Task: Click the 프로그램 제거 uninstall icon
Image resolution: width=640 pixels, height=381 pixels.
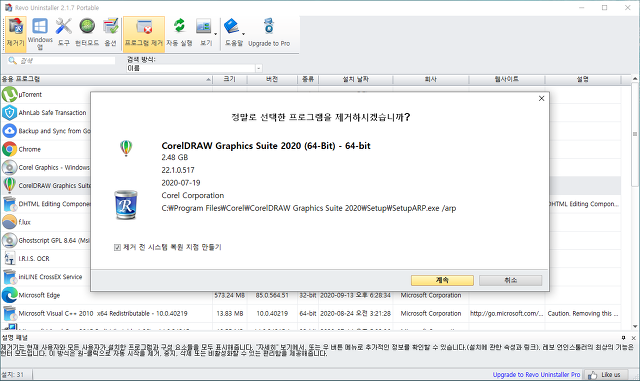Action: click(x=144, y=34)
